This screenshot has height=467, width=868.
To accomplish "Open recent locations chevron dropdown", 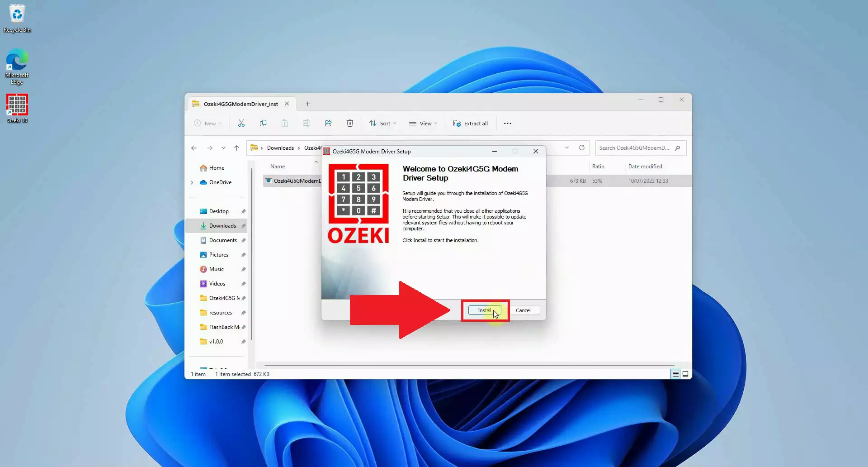I will [223, 148].
